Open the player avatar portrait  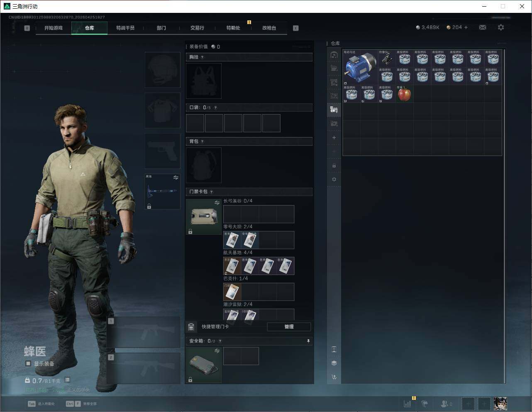click(x=500, y=404)
